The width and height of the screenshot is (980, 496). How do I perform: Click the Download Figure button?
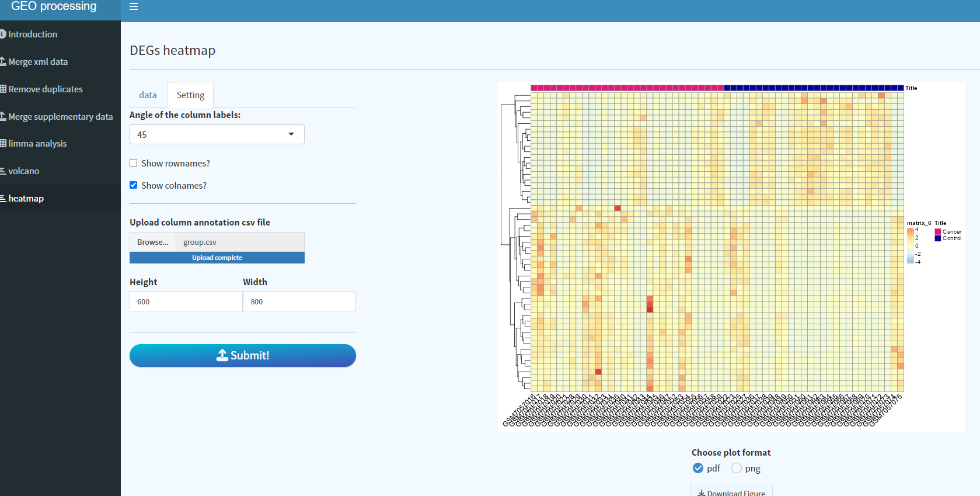[731, 491]
